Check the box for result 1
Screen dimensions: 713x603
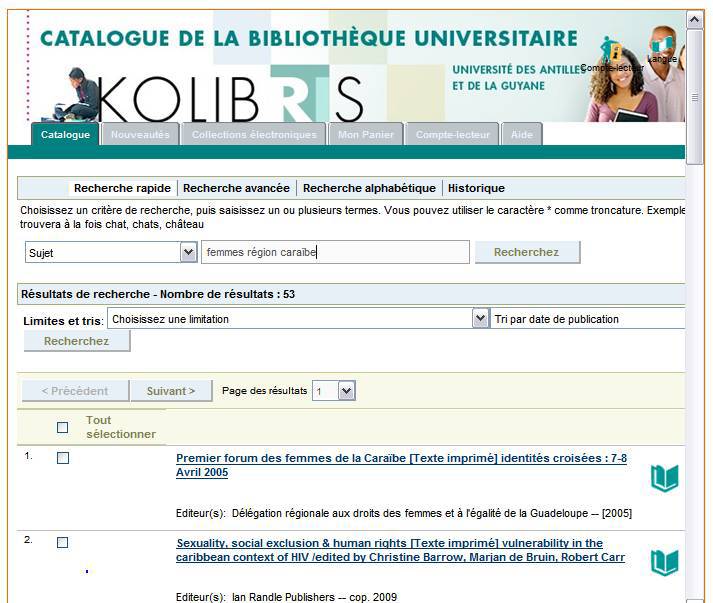coord(63,458)
